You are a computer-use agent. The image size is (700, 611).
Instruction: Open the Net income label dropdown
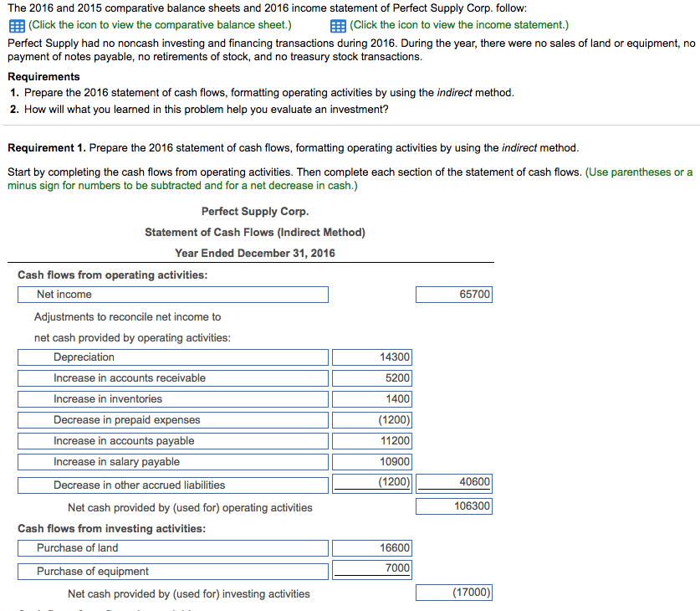pos(173,294)
